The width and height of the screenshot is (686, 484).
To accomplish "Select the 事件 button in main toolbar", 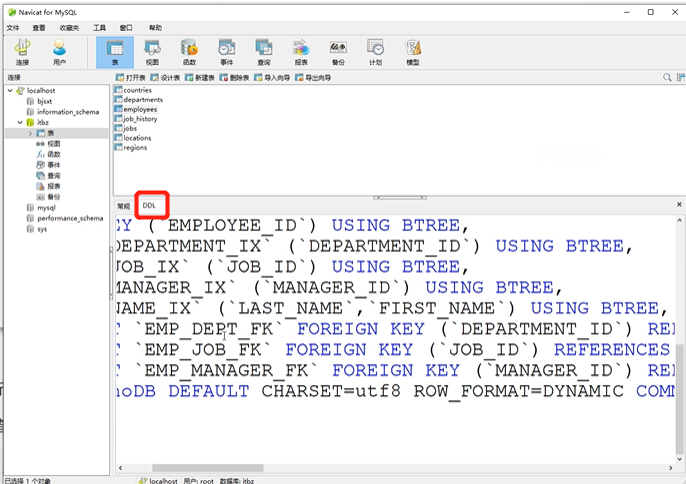I will (x=227, y=52).
